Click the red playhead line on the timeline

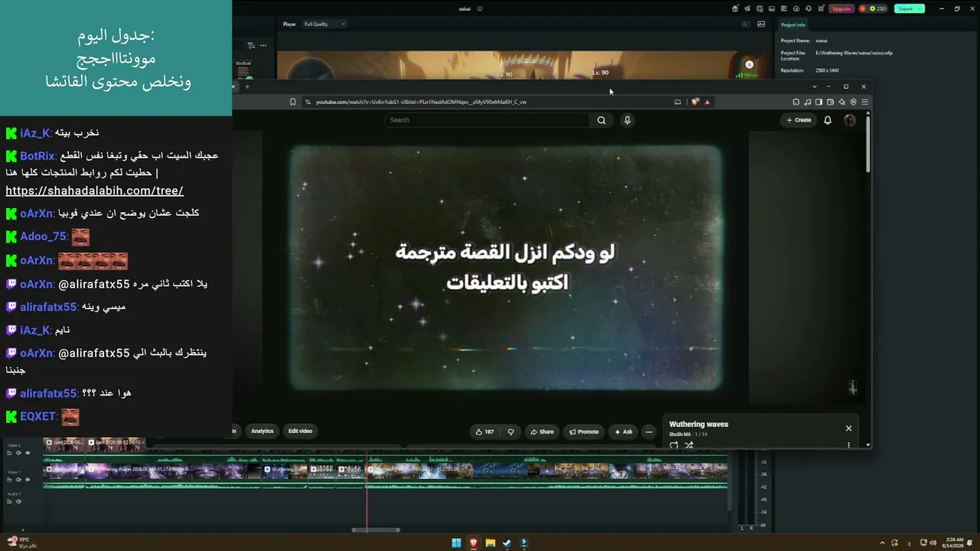click(367, 490)
